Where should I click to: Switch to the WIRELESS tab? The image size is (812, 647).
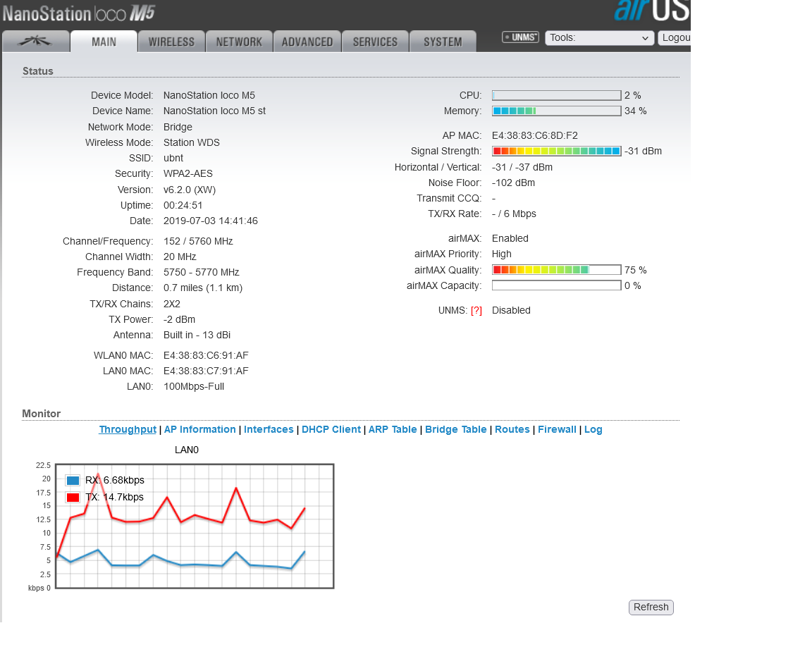171,42
